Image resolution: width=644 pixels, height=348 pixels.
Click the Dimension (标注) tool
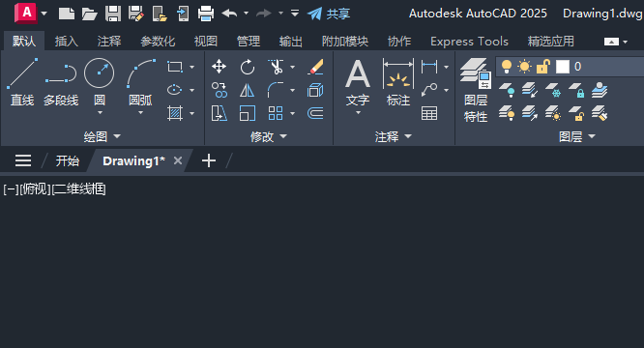click(398, 82)
